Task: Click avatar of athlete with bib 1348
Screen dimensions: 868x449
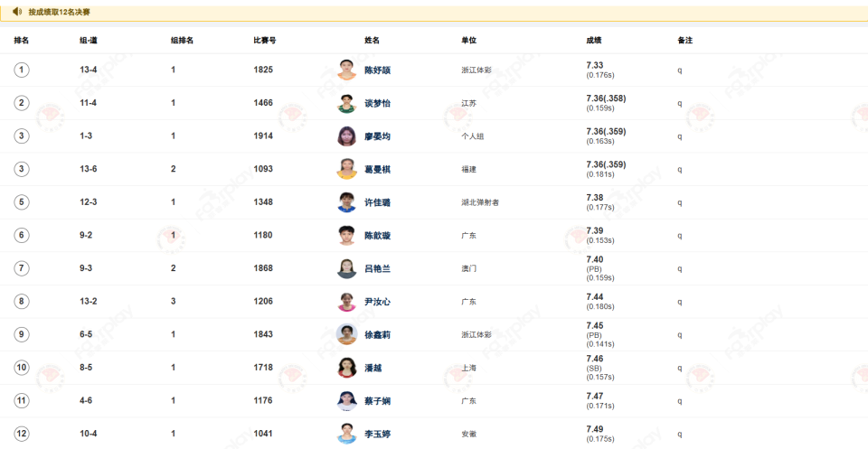Action: [x=346, y=202]
